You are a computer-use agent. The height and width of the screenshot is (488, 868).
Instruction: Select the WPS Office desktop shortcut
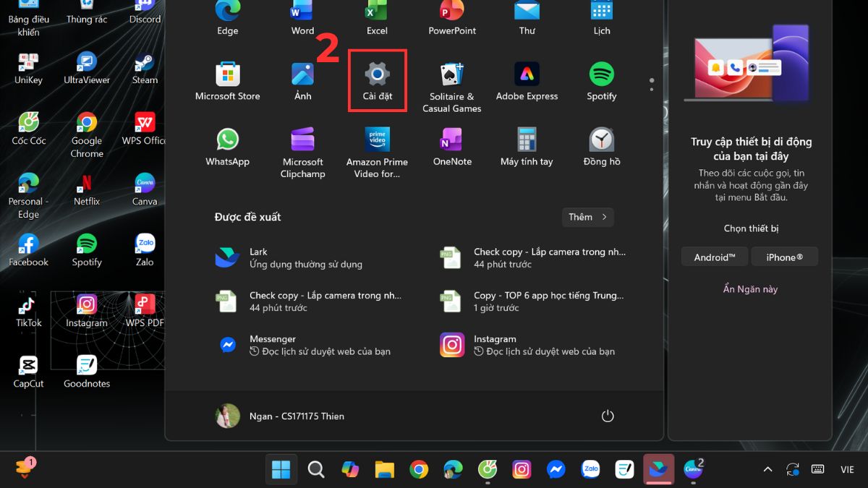pyautogui.click(x=144, y=129)
